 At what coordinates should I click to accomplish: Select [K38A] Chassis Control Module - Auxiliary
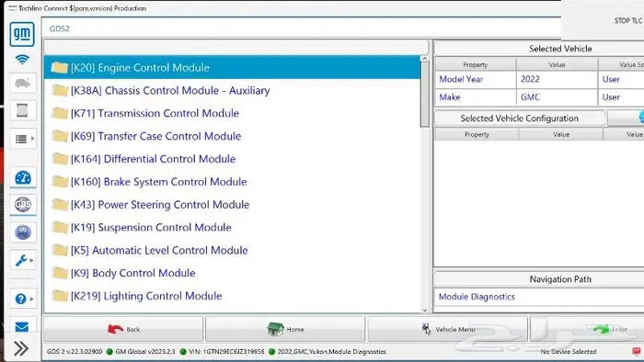[232, 90]
